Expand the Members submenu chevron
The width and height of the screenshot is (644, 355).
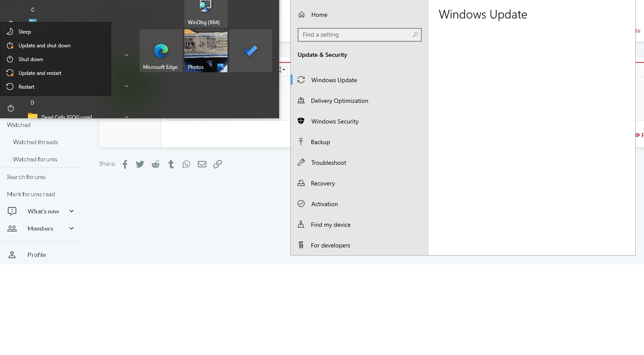(x=72, y=228)
